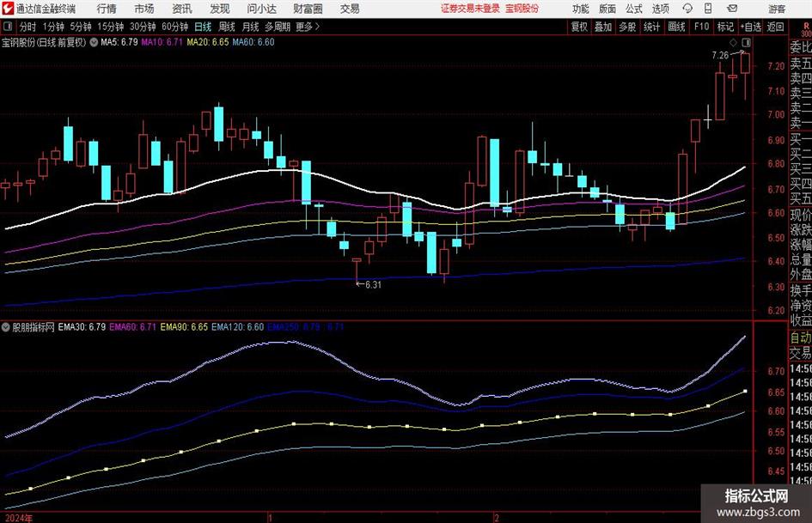This screenshot has width=812, height=523.
Task: Click the EMA120: 6.60 label
Action: pyautogui.click(x=238, y=327)
